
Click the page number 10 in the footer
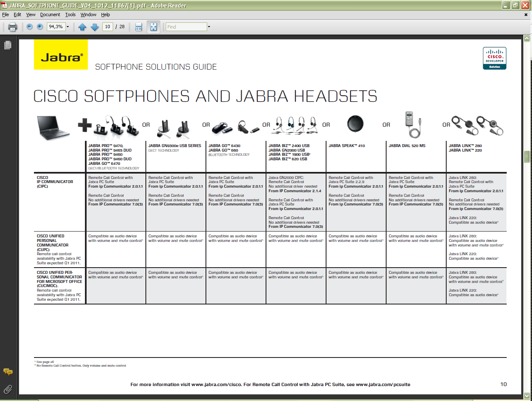point(503,384)
